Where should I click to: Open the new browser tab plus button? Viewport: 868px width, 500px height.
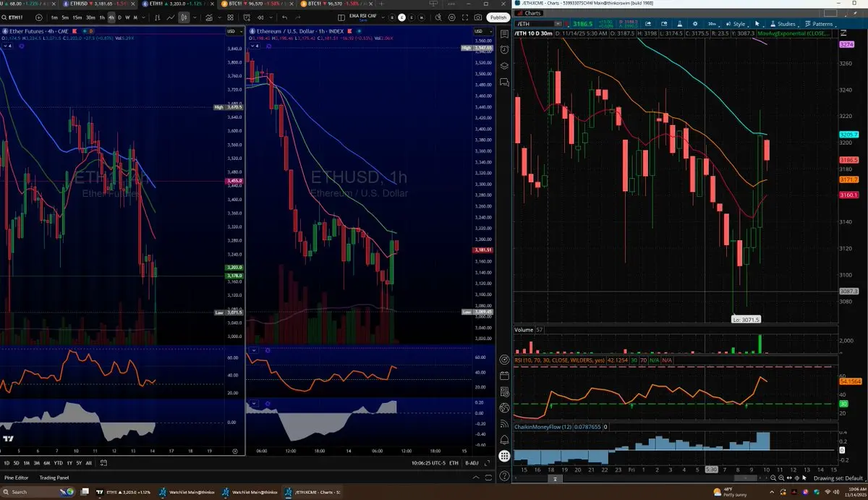click(x=382, y=4)
